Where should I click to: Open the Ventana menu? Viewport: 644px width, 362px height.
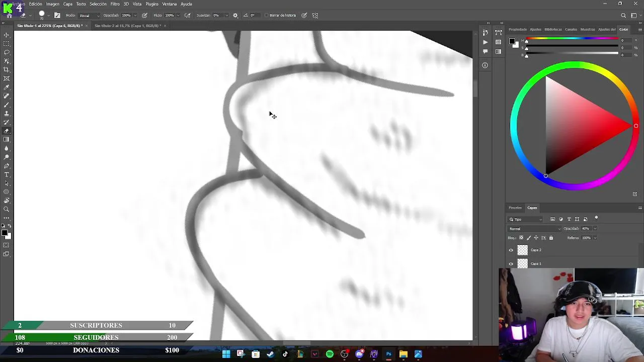pos(170,4)
